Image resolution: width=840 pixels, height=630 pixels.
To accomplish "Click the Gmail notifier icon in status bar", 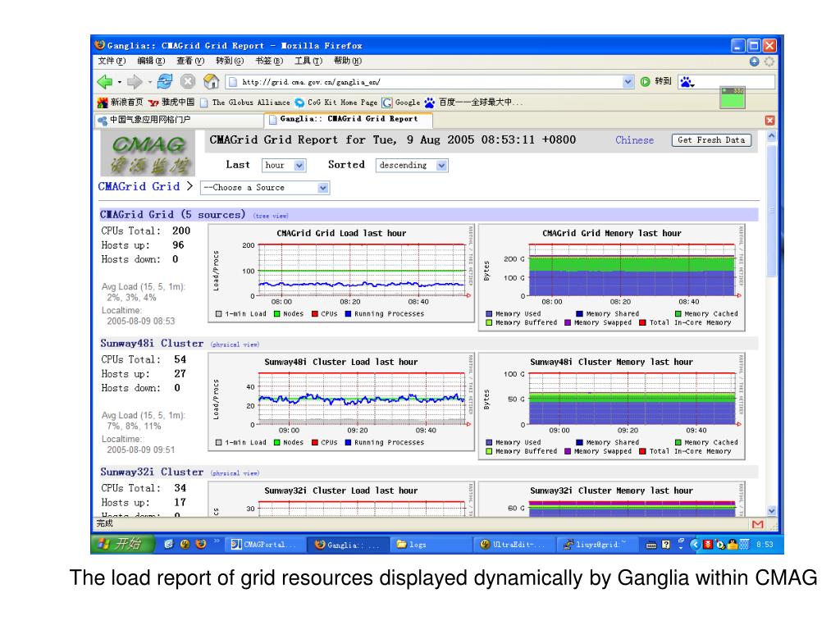I will tap(757, 524).
